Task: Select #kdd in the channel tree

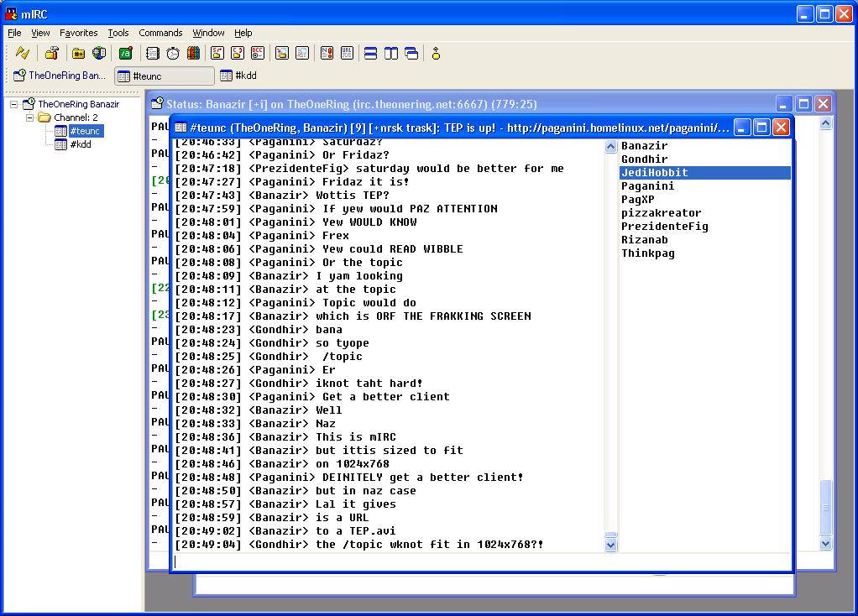Action: (80, 144)
